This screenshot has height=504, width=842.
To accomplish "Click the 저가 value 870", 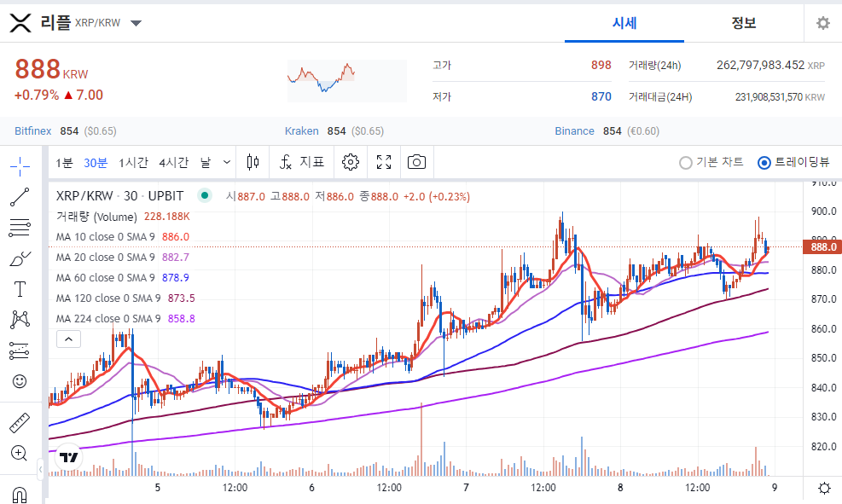I will tap(601, 96).
